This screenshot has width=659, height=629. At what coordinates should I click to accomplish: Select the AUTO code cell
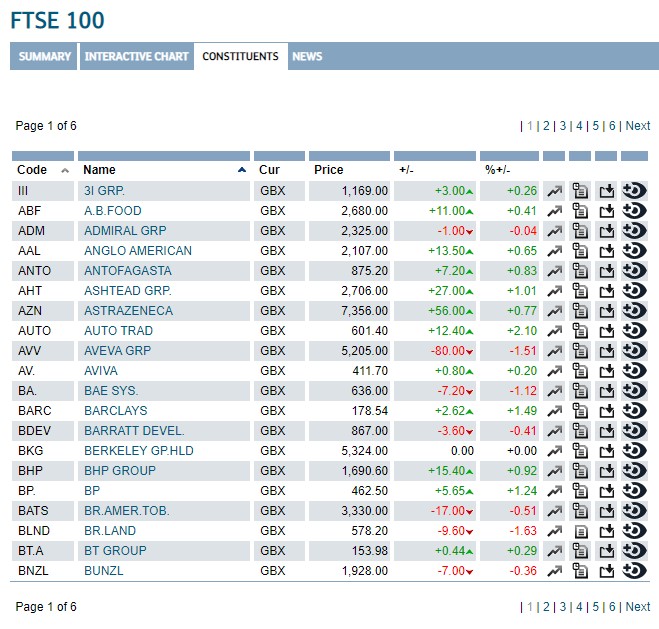(34, 331)
